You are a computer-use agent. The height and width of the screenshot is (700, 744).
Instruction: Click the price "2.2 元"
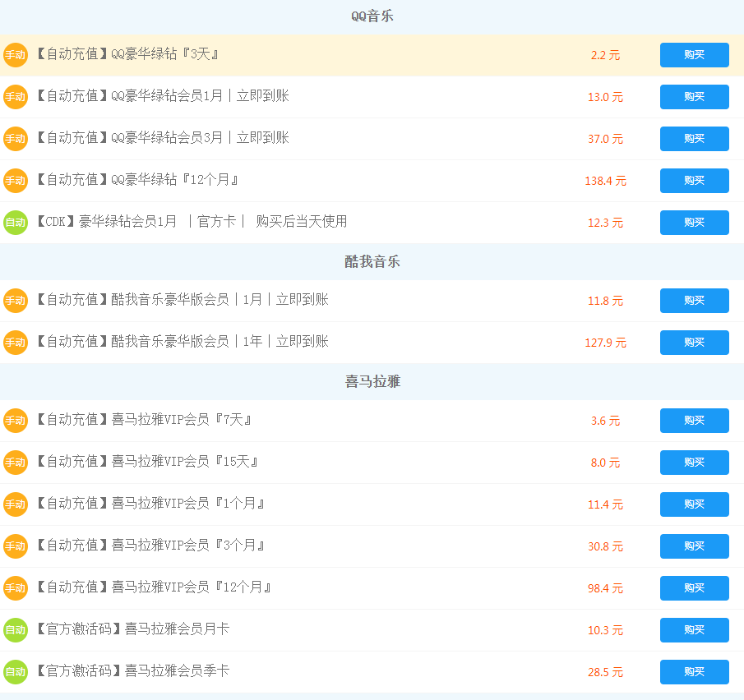pos(605,56)
